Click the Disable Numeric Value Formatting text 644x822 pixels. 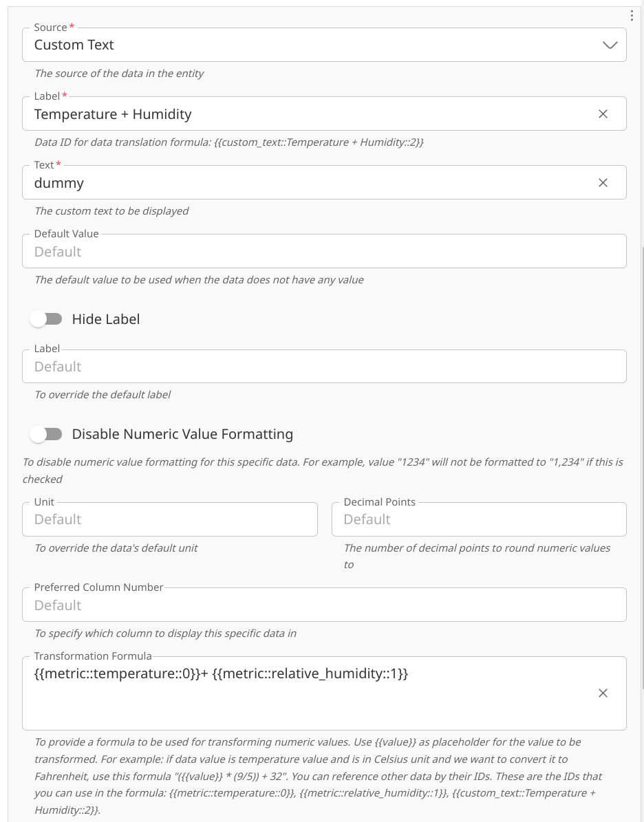click(x=182, y=434)
